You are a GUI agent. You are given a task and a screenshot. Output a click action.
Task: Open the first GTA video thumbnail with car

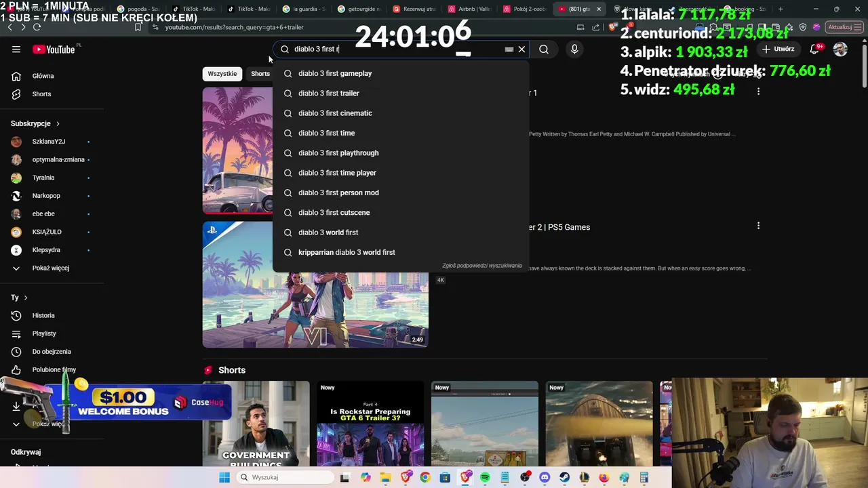237,150
